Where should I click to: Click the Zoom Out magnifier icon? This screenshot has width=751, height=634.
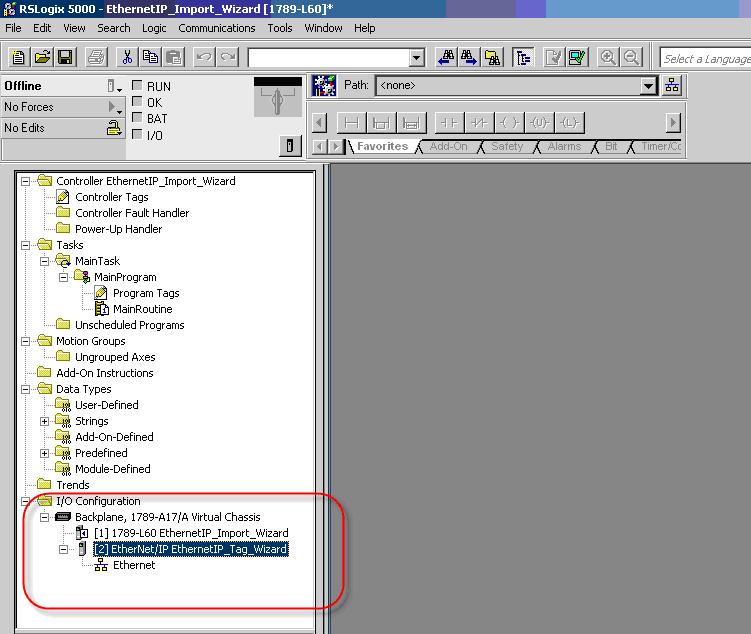pyautogui.click(x=631, y=58)
